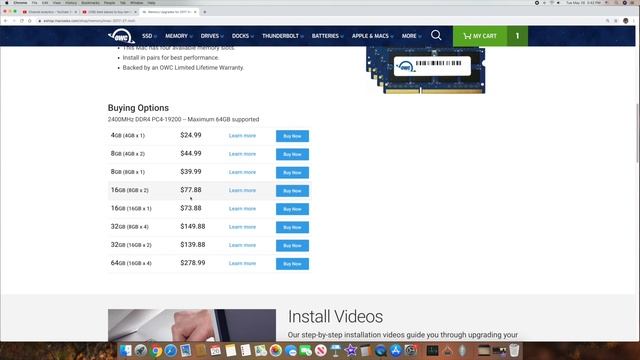The image size is (640, 360).
Task: Learn more about the $139.88 32GB kit
Action: coord(242,245)
